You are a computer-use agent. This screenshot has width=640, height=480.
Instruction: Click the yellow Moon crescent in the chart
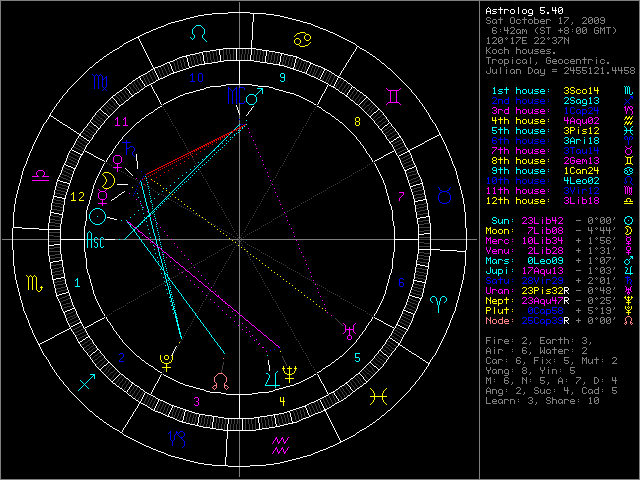coord(103,181)
